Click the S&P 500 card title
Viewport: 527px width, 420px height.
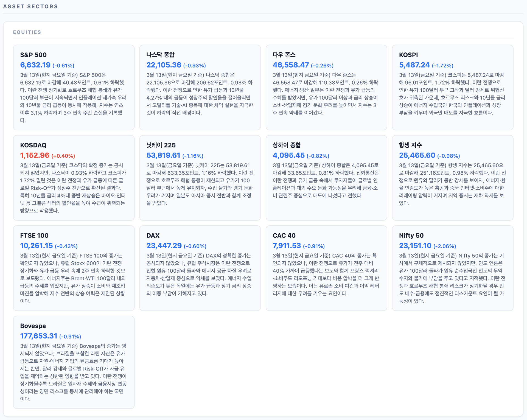33,55
